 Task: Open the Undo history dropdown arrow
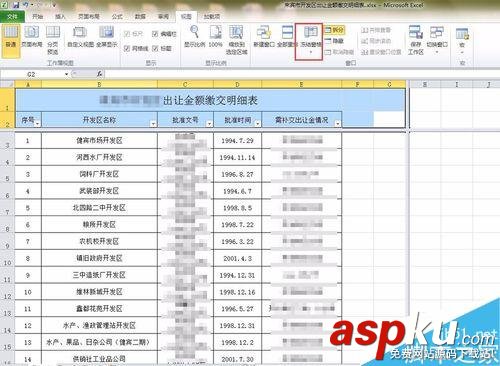[32, 5]
